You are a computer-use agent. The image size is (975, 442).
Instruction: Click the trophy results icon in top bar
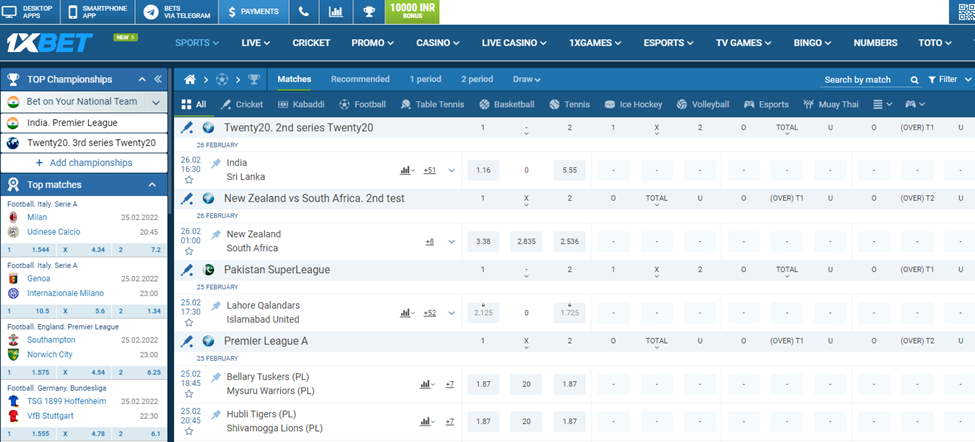[369, 12]
